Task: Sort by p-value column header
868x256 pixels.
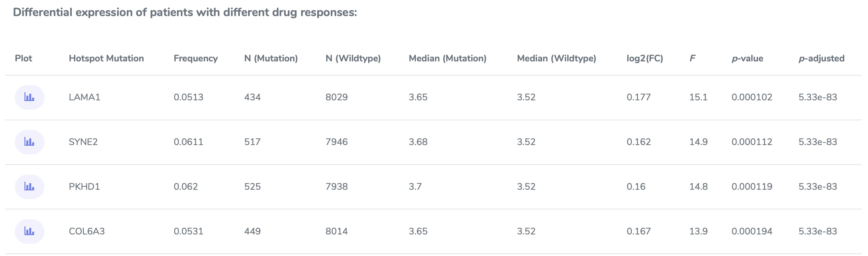Action: 747,58
